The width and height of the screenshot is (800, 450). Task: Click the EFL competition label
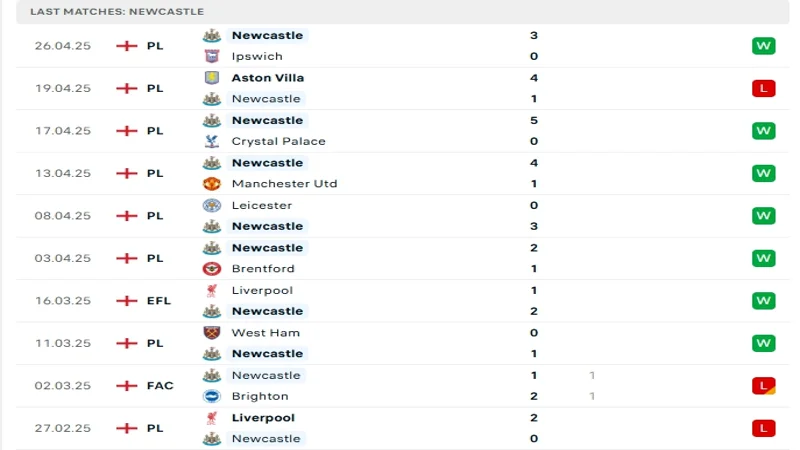(159, 301)
